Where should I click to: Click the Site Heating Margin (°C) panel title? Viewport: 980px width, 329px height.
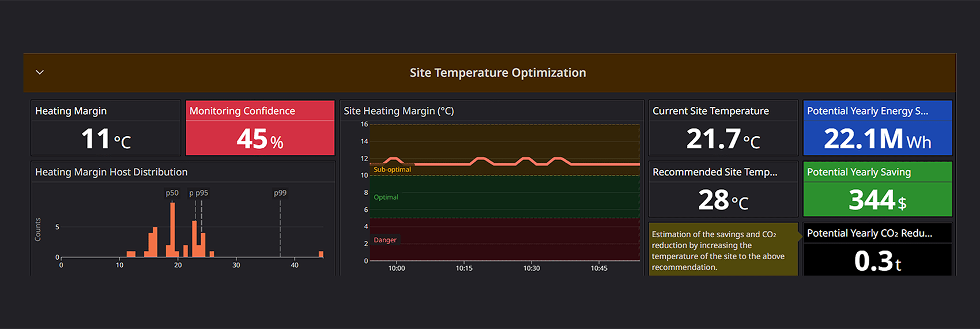pyautogui.click(x=399, y=111)
